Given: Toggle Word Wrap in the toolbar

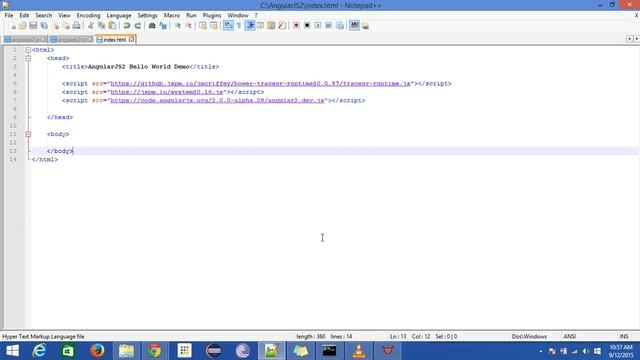Looking at the screenshot, I should pyautogui.click(x=228, y=26).
